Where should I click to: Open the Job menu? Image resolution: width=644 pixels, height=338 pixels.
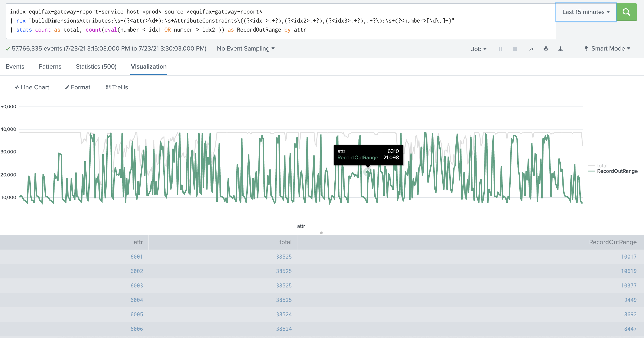point(479,49)
